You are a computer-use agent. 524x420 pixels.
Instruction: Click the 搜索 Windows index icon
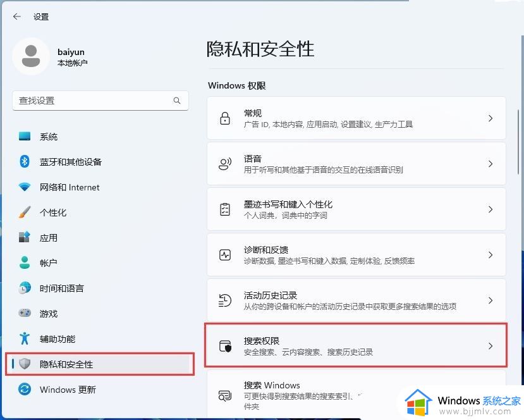[x=225, y=396]
